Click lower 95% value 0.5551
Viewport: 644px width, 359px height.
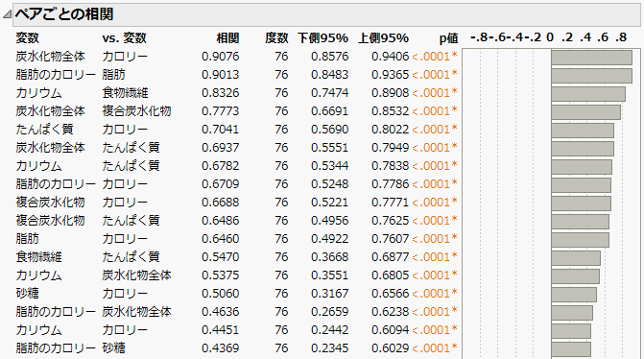click(329, 148)
